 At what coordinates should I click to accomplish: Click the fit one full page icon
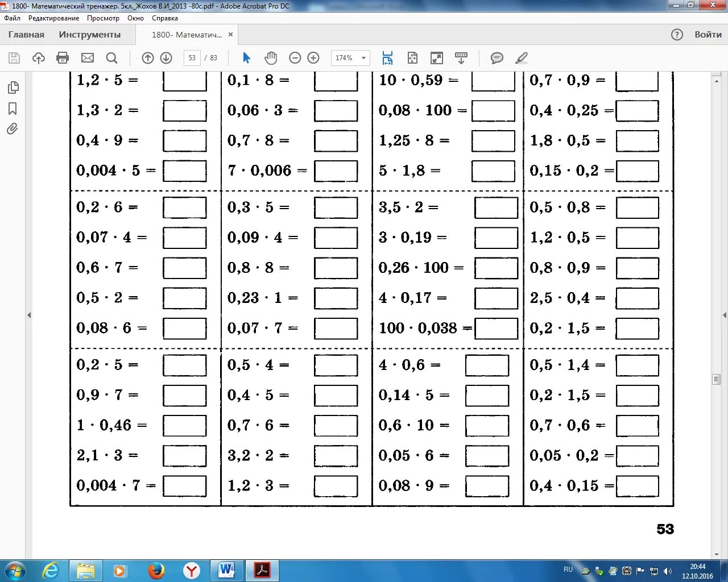coord(412,58)
